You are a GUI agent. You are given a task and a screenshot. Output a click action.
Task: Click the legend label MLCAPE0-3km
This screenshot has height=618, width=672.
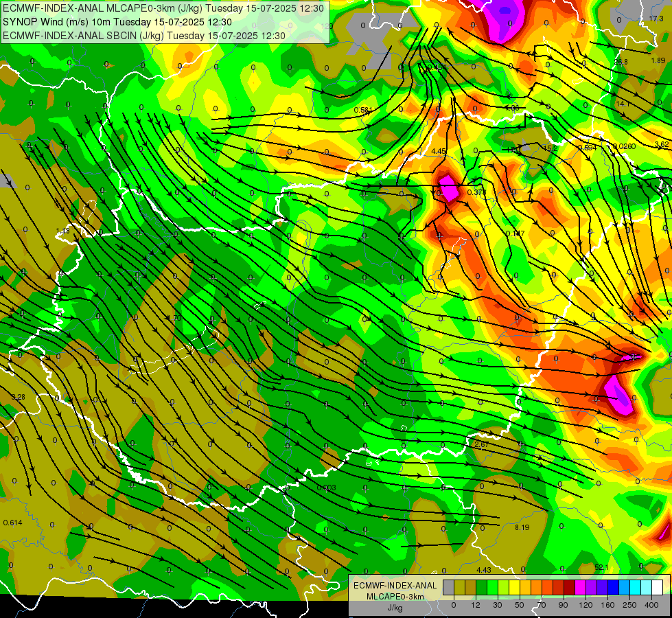(395, 597)
